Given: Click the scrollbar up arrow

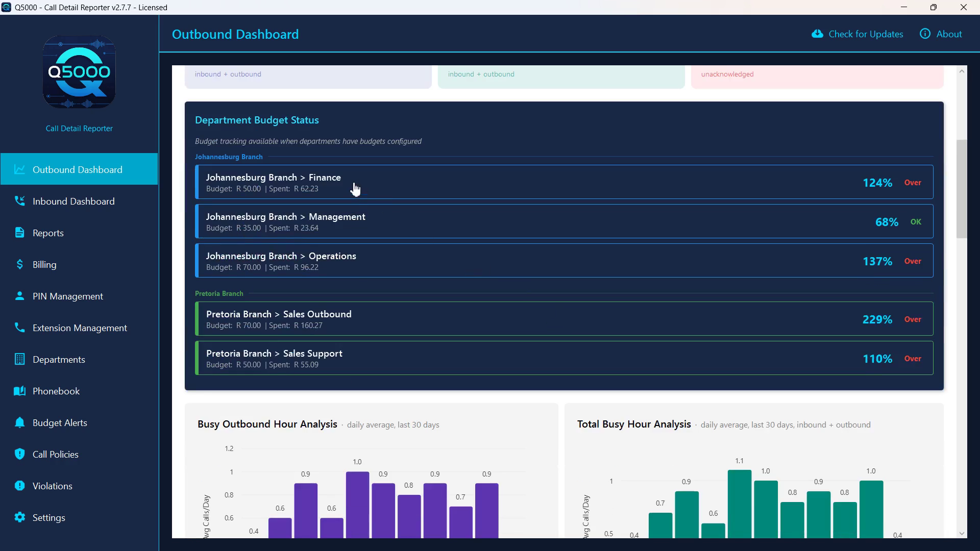Looking at the screenshot, I should pyautogui.click(x=962, y=71).
